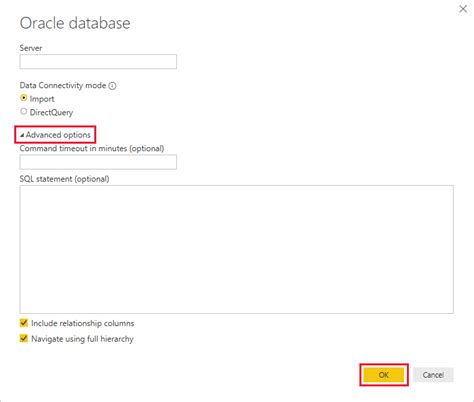This screenshot has height=402, width=474.
Task: Click the Command timeout in minutes (optional) label
Action: point(92,148)
